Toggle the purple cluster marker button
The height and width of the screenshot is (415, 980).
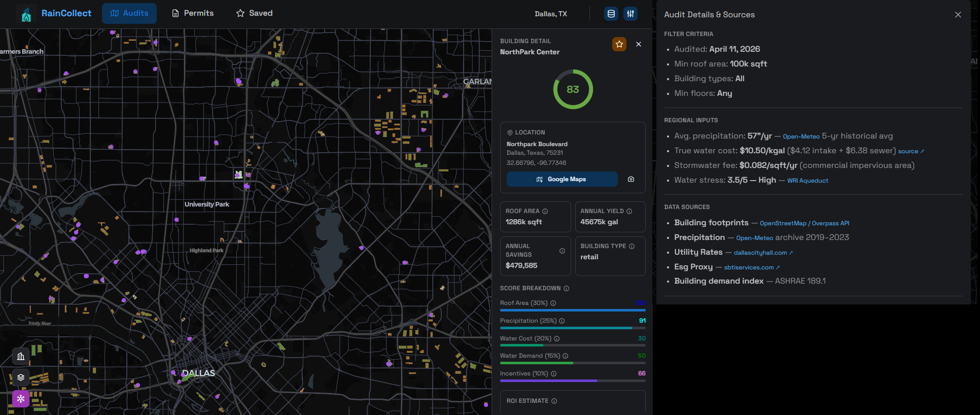tap(21, 399)
